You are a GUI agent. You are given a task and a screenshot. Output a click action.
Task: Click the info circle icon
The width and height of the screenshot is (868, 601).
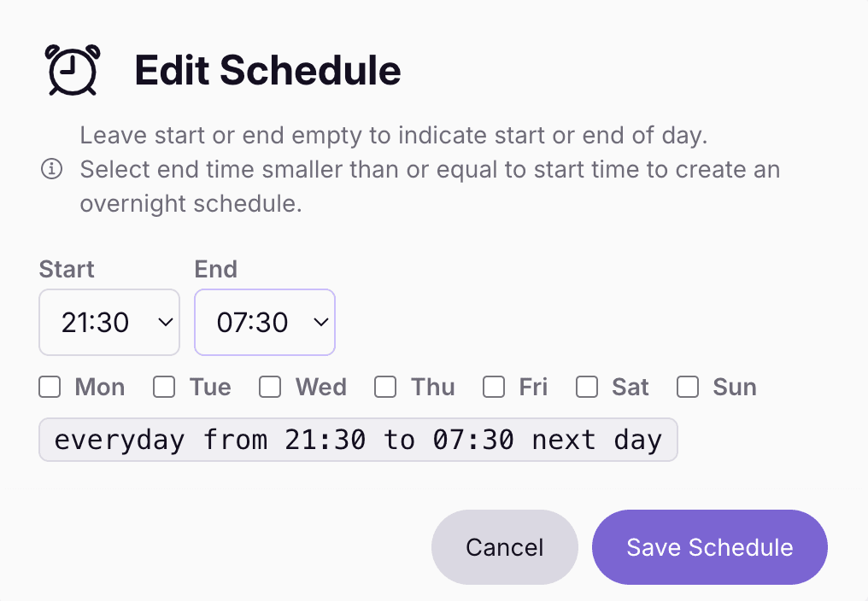(52, 169)
